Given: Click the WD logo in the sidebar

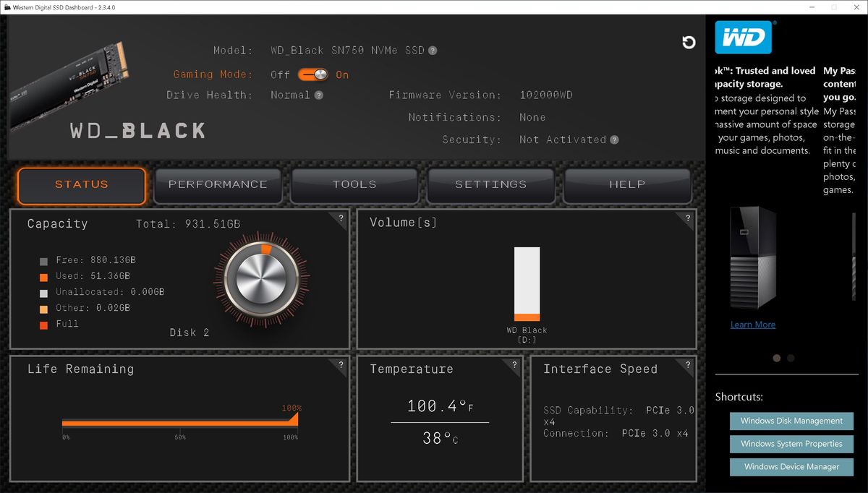Looking at the screenshot, I should [x=743, y=37].
